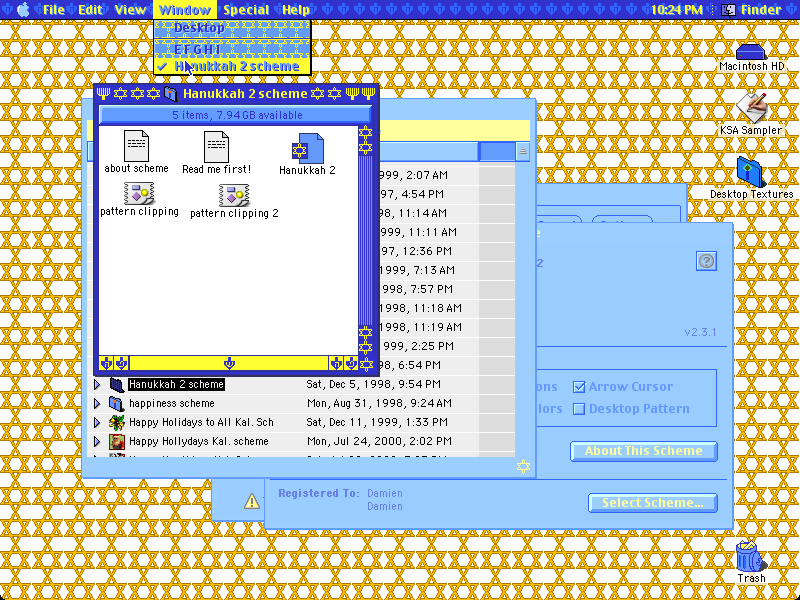The width and height of the screenshot is (800, 600).
Task: Open the Macintosh HD desktop drive icon
Action: click(x=751, y=52)
